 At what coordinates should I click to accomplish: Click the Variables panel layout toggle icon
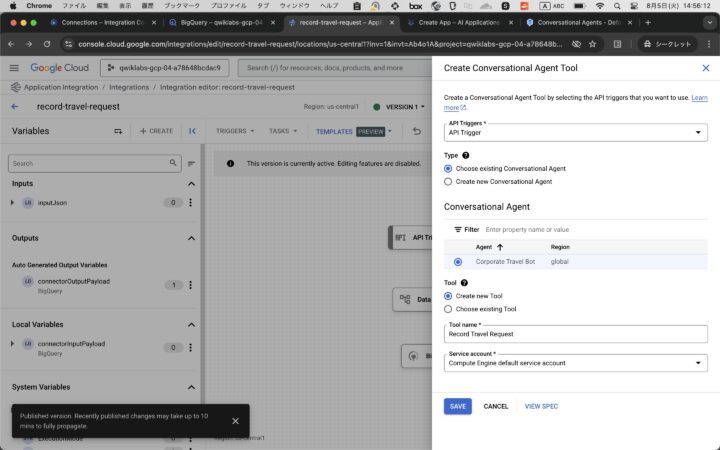[x=118, y=131]
